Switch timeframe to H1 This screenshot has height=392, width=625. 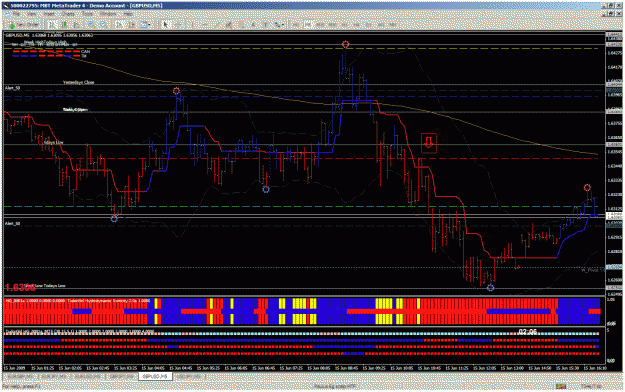[344, 25]
